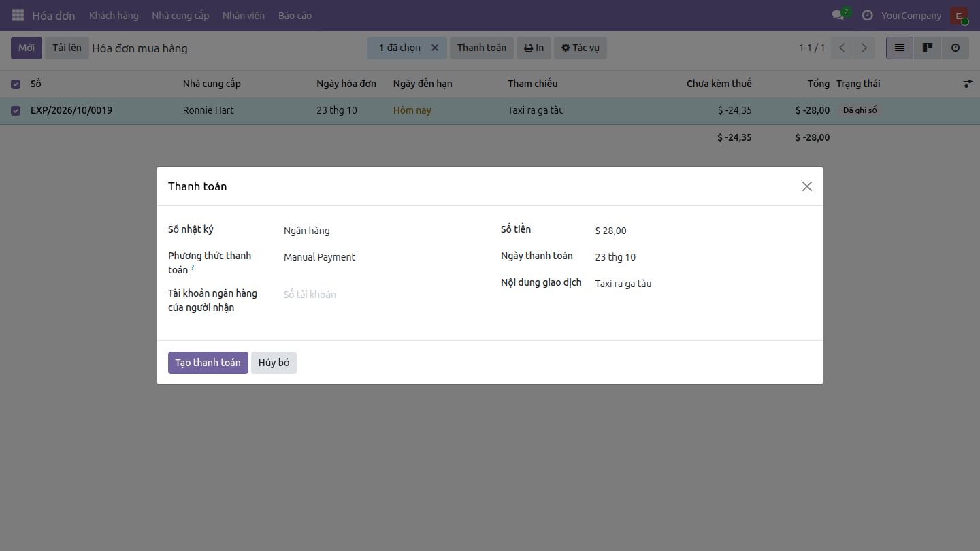Image resolution: width=980 pixels, height=551 pixels.
Task: Click the Tải lên button
Action: 67,48
